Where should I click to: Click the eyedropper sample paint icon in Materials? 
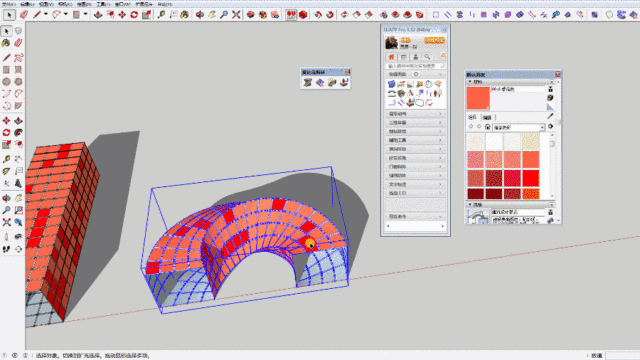(x=550, y=116)
